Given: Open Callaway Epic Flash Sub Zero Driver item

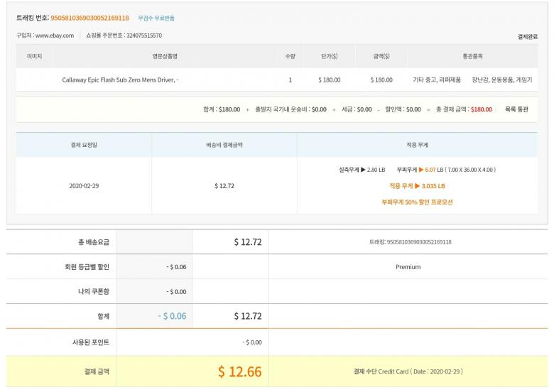Looking at the screenshot, I should click(x=120, y=80).
